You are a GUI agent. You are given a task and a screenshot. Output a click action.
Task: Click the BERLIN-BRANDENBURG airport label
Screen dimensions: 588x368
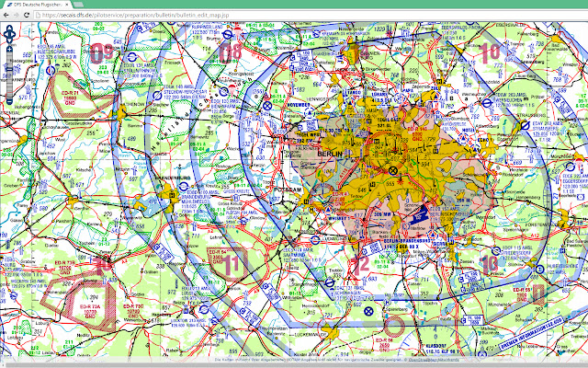point(407,241)
